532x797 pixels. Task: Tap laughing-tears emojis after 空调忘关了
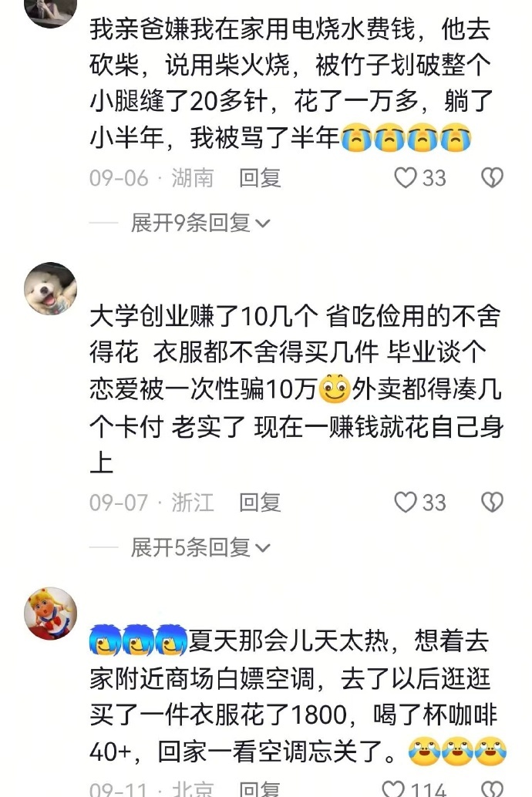(x=458, y=751)
